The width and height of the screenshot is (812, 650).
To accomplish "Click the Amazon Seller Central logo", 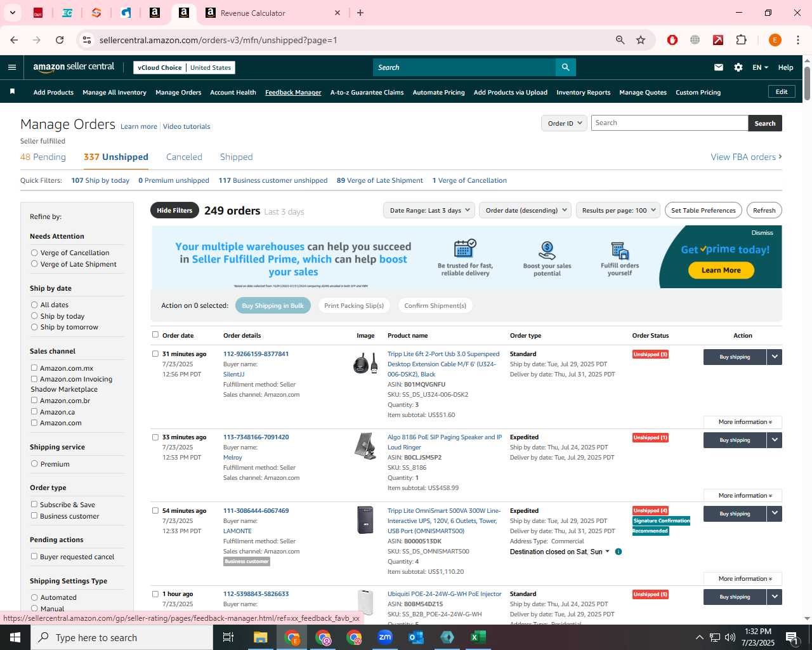I will coord(74,67).
